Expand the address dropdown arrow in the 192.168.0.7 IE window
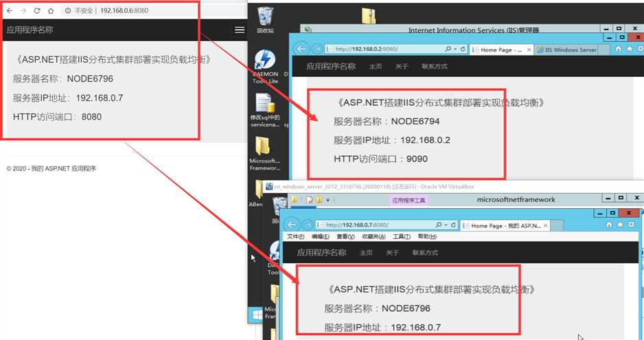The width and height of the screenshot is (644, 340). (446, 225)
